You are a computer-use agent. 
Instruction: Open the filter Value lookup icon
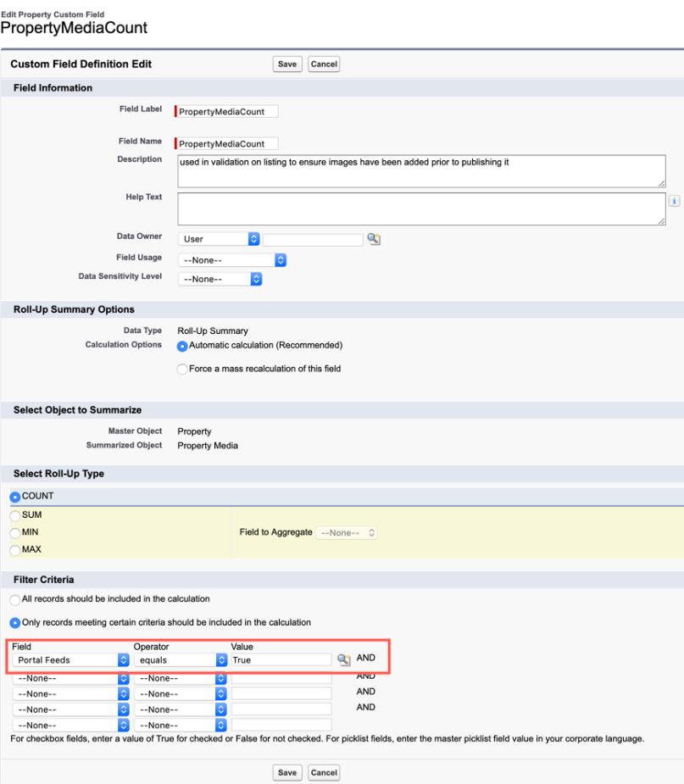[343, 659]
